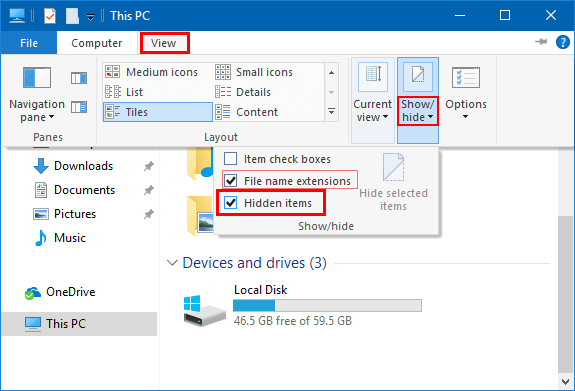Click Hide selected items button
Screen dimensions: 575x391
(x=393, y=183)
